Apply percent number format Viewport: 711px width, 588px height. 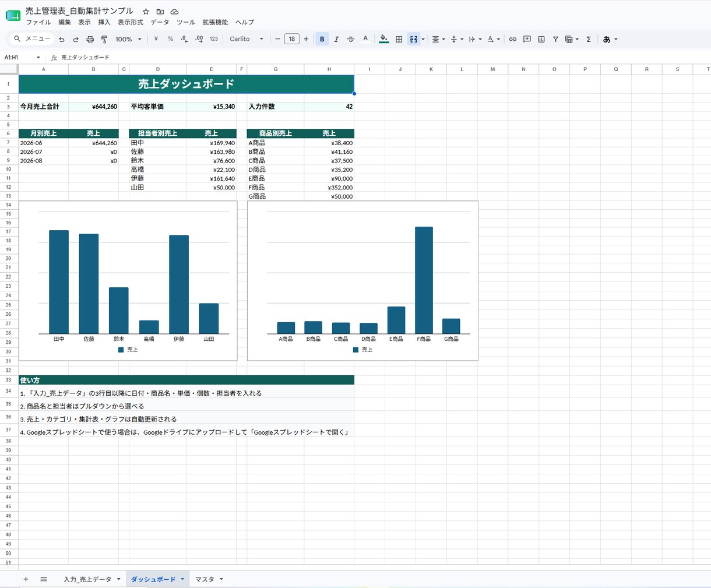pos(170,39)
